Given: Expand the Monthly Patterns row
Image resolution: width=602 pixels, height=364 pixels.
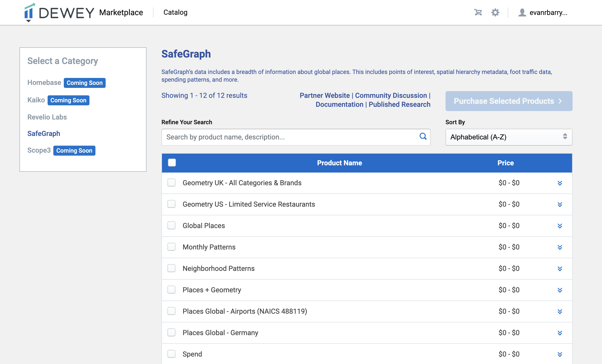Looking at the screenshot, I should 560,247.
